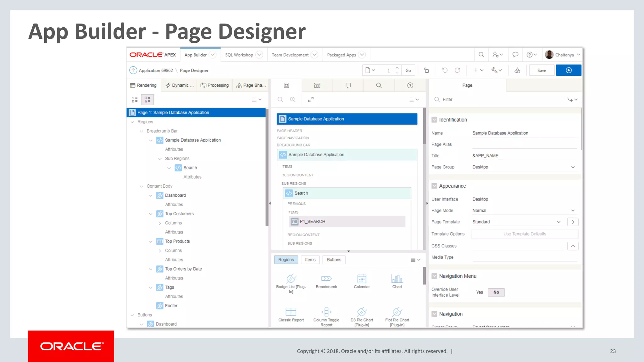Open the Page Mode dropdown
The width and height of the screenshot is (644, 362).
coord(524,211)
